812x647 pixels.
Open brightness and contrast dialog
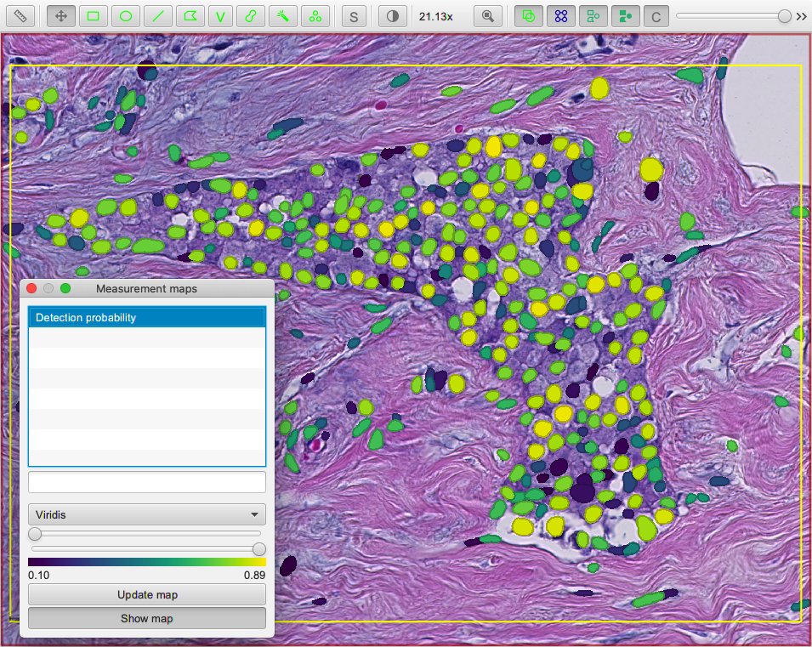click(x=393, y=16)
